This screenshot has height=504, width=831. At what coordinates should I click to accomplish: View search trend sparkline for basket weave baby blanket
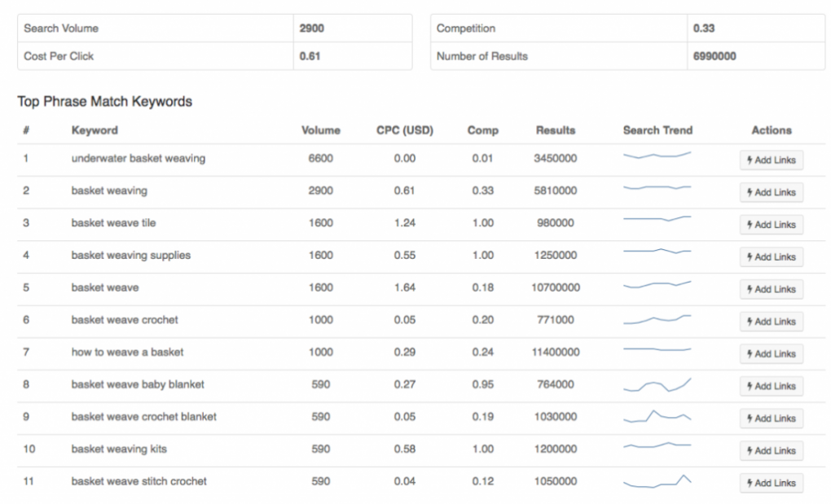(657, 385)
